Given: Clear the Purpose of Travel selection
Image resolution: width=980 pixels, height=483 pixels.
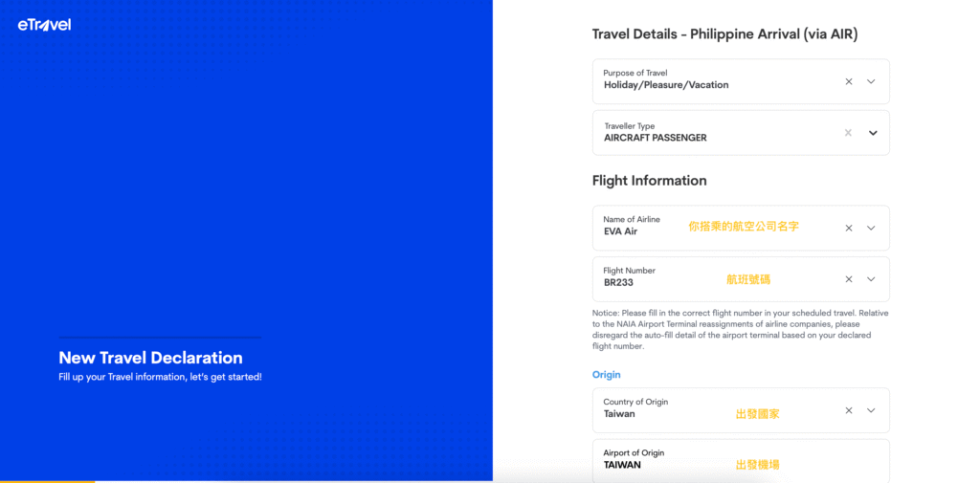Looking at the screenshot, I should pyautogui.click(x=848, y=82).
